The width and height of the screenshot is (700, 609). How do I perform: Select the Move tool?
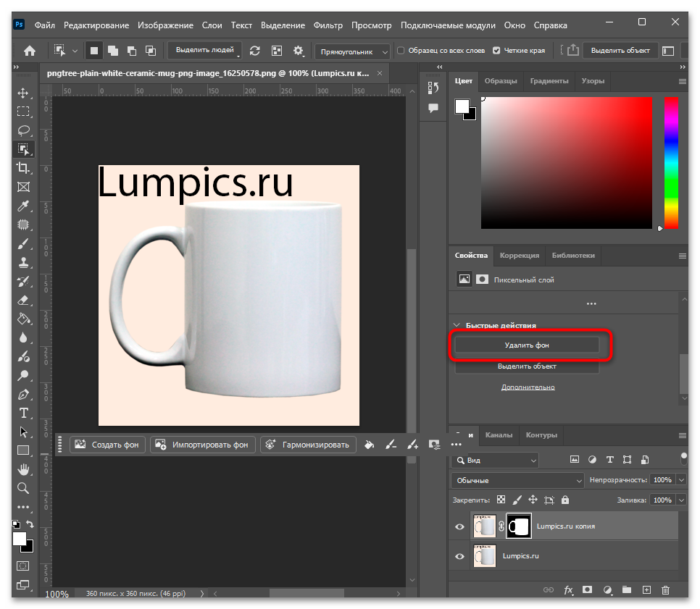[23, 93]
